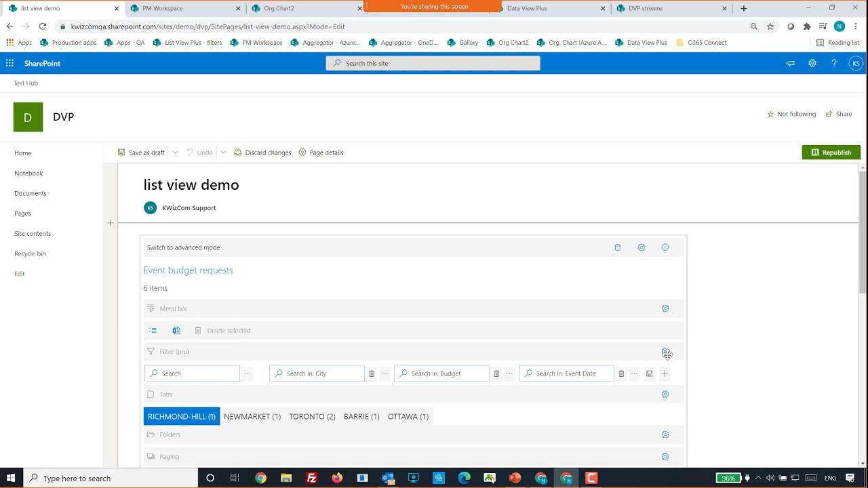
Task: Open PowerPoint from the taskbar
Action: pyautogui.click(x=515, y=478)
